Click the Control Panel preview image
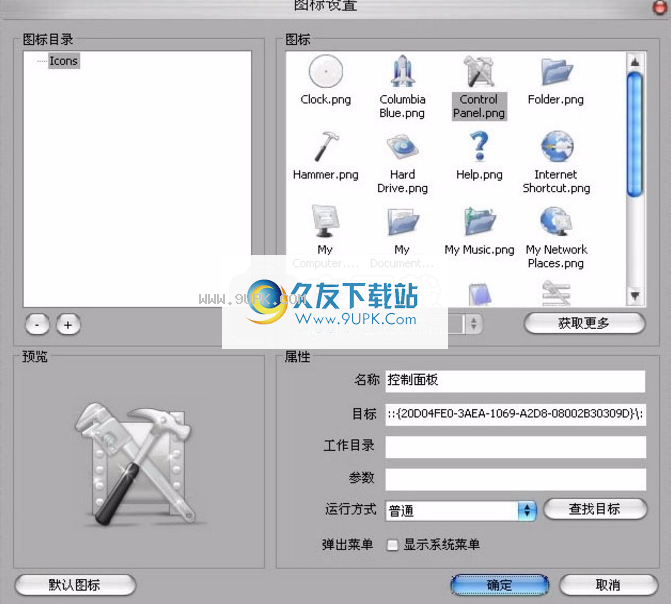 [139, 464]
